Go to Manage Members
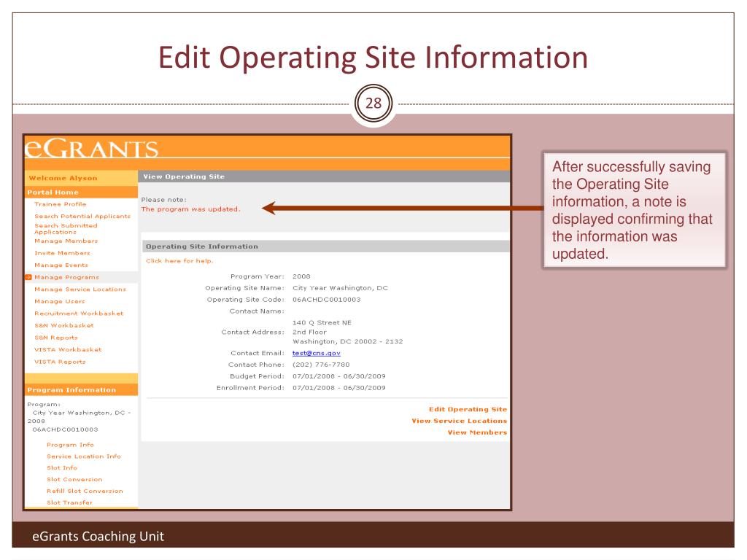The width and height of the screenshot is (747, 560). [x=66, y=241]
